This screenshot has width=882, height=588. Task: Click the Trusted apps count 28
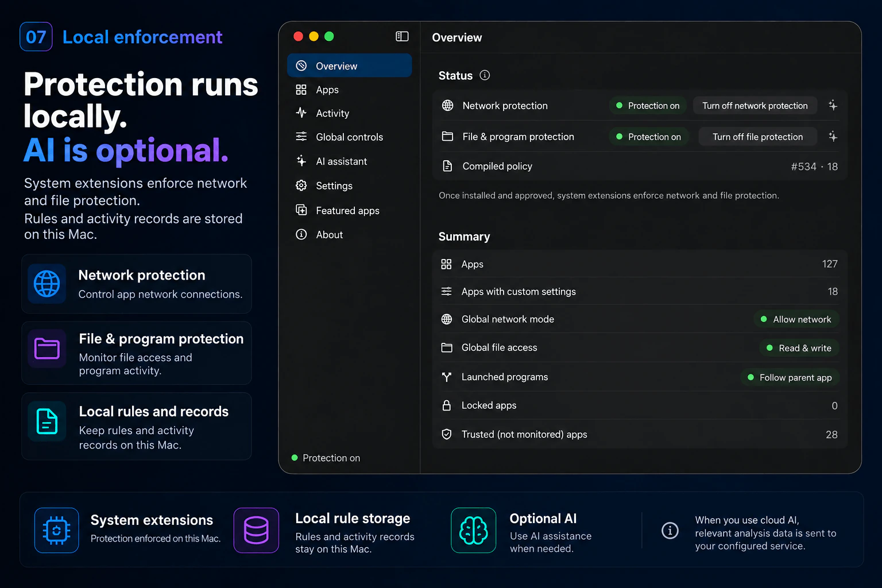(x=831, y=435)
